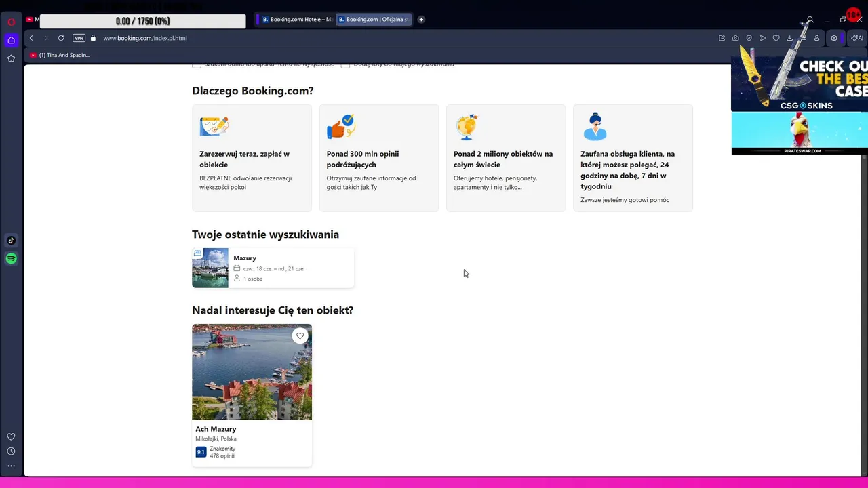Open the Zaufana obsługa klienta card
This screenshot has width=868, height=488.
click(x=633, y=158)
